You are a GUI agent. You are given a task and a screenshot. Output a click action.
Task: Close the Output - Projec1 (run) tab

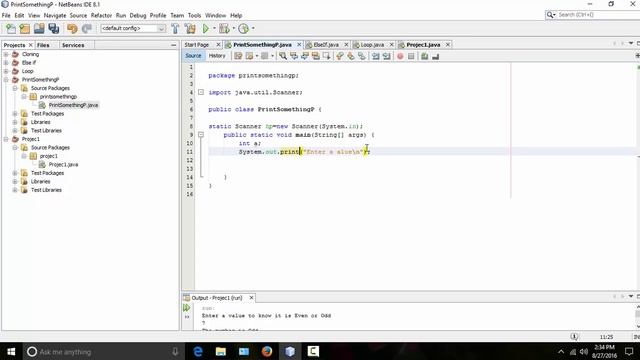251,298
